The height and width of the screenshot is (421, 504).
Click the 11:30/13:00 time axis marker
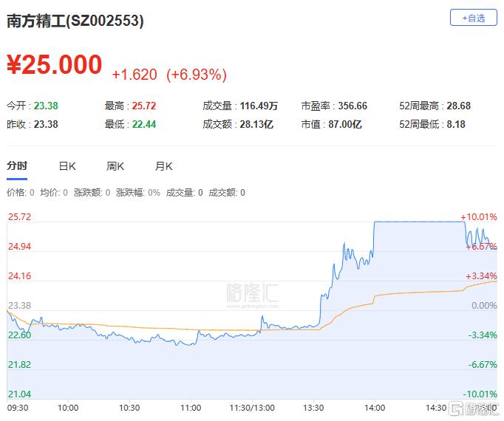[252, 408]
